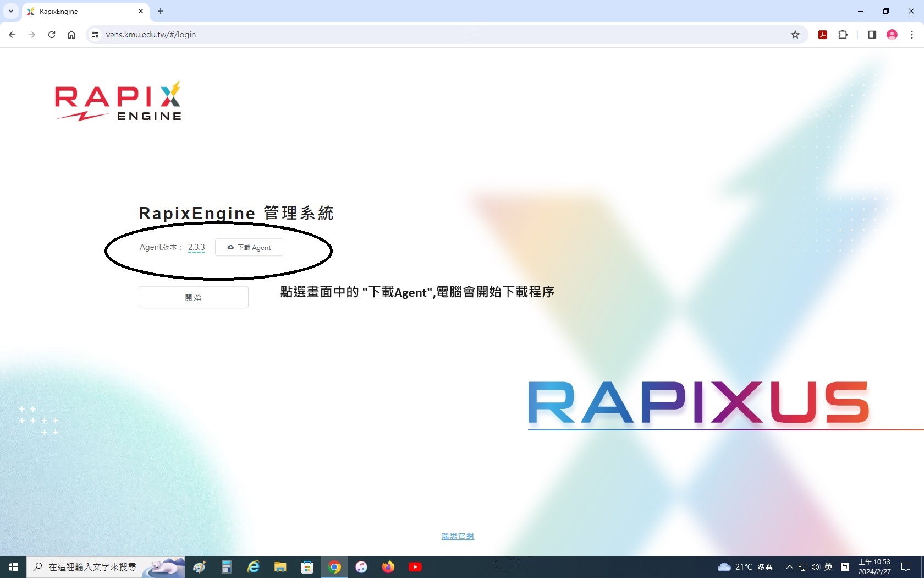Screen dimensions: 924x578
Task: Open YouTube app from taskbar
Action: (415, 567)
